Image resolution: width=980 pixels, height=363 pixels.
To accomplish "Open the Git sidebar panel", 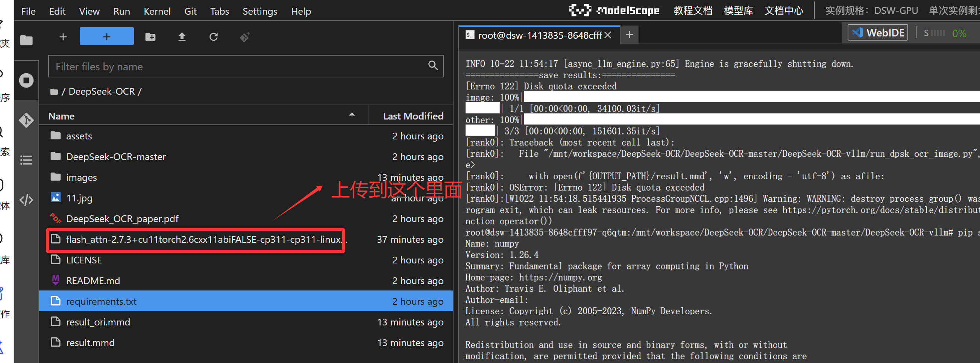I will tap(26, 120).
